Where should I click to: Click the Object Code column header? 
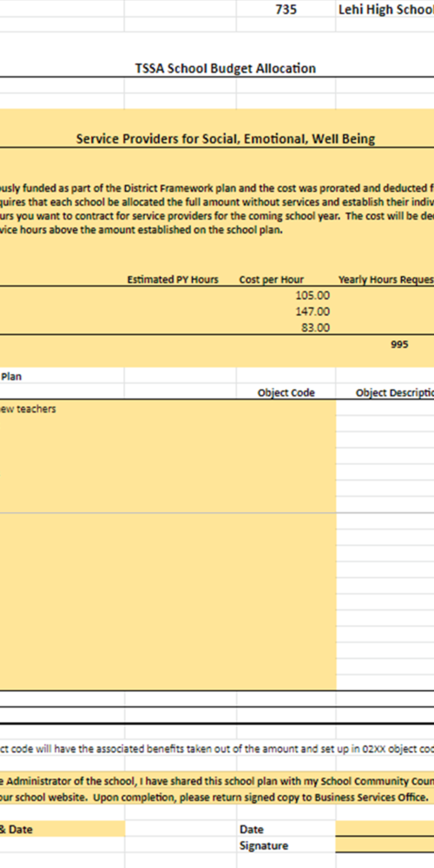pyautogui.click(x=286, y=392)
